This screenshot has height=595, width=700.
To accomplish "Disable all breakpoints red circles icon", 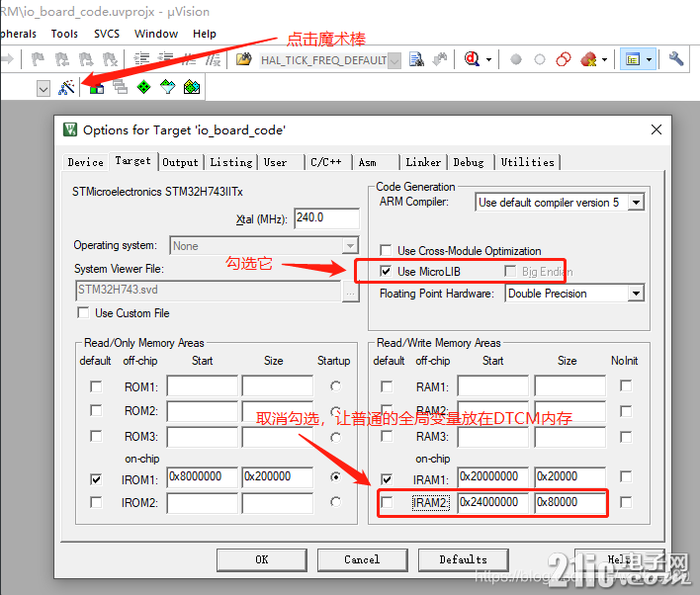I will pyautogui.click(x=564, y=59).
